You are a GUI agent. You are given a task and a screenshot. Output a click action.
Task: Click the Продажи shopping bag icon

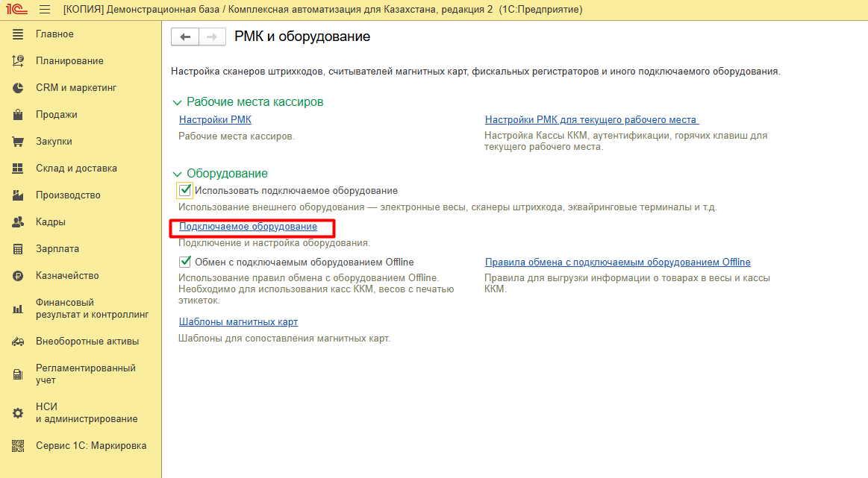pyautogui.click(x=19, y=115)
